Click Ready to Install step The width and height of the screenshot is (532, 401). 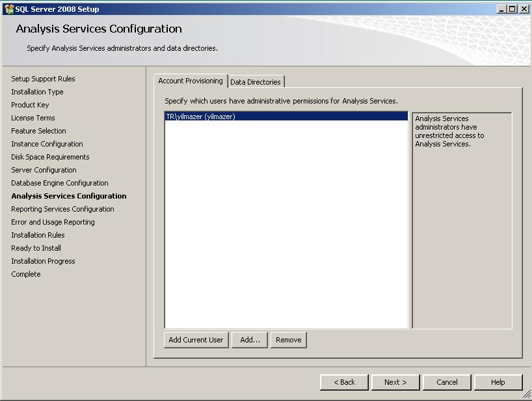tap(36, 248)
